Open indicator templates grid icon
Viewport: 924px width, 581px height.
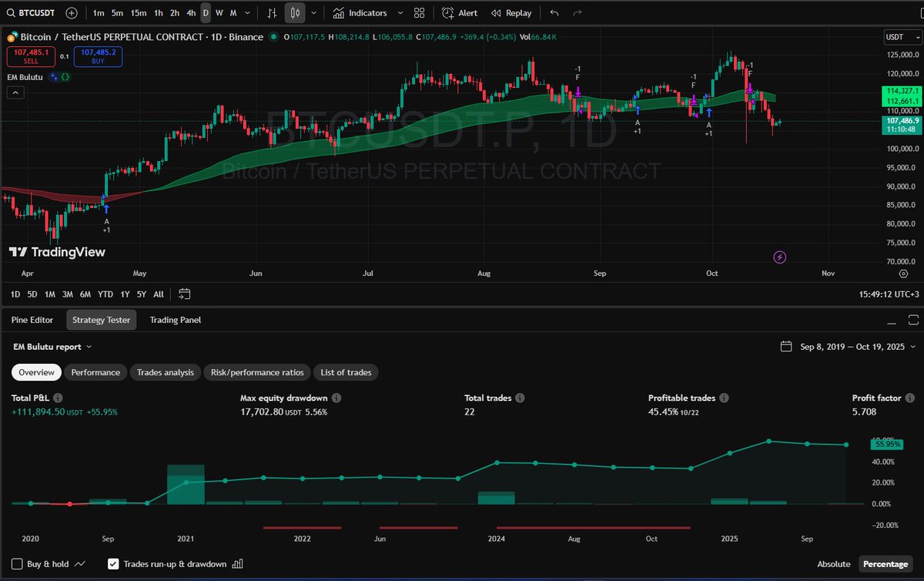(419, 13)
